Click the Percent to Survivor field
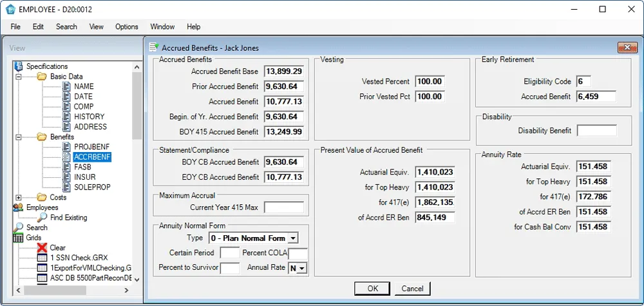Viewport: 644px width, 306px height. 230,268
